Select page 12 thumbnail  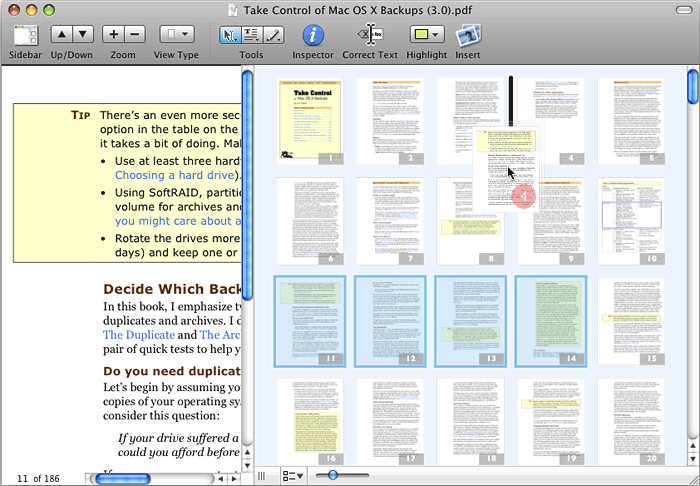(390, 321)
